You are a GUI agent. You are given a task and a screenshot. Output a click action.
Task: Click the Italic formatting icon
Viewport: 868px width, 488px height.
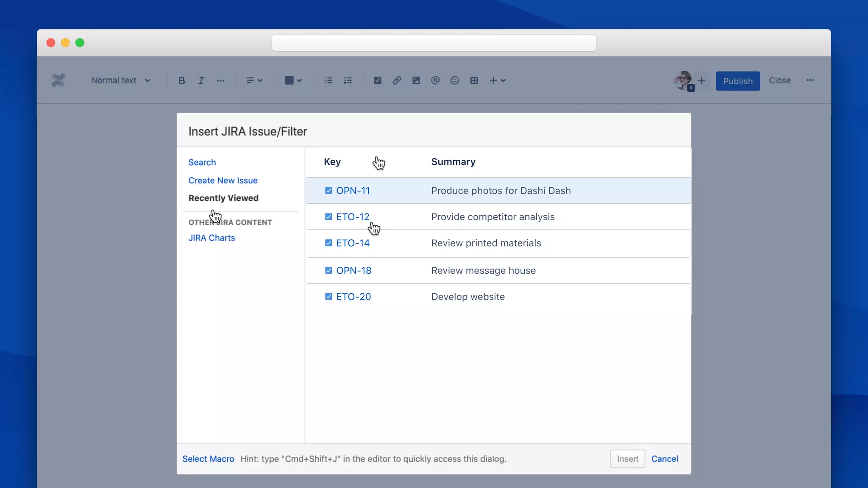coord(201,80)
